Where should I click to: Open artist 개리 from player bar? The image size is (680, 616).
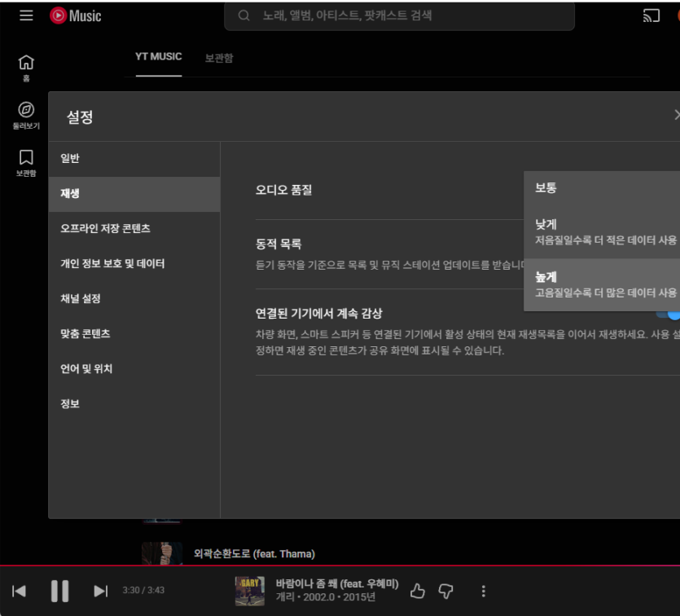tap(285, 597)
